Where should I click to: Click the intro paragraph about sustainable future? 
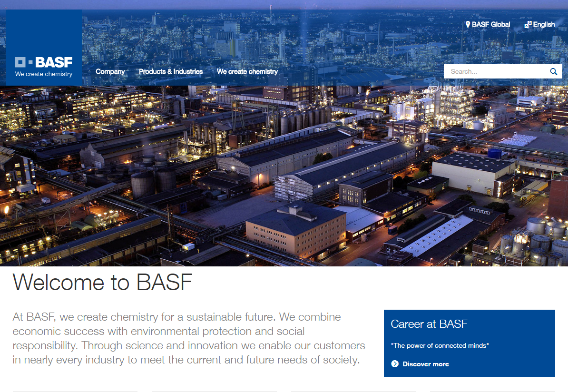[x=189, y=338]
